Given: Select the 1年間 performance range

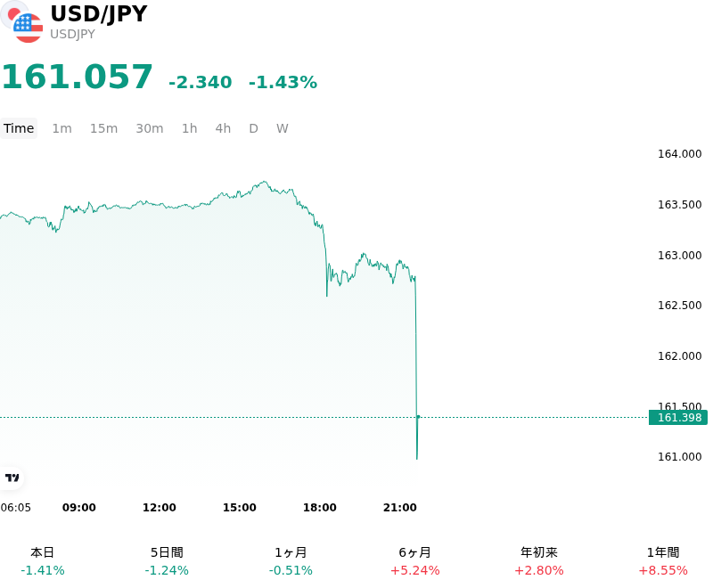Looking at the screenshot, I should pyautogui.click(x=663, y=561).
